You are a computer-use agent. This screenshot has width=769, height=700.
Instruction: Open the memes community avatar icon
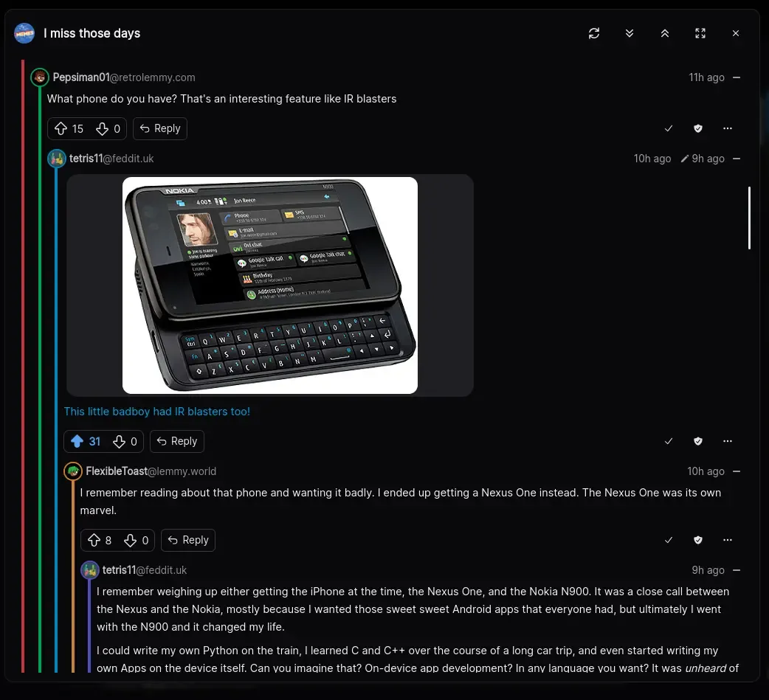pyautogui.click(x=24, y=33)
